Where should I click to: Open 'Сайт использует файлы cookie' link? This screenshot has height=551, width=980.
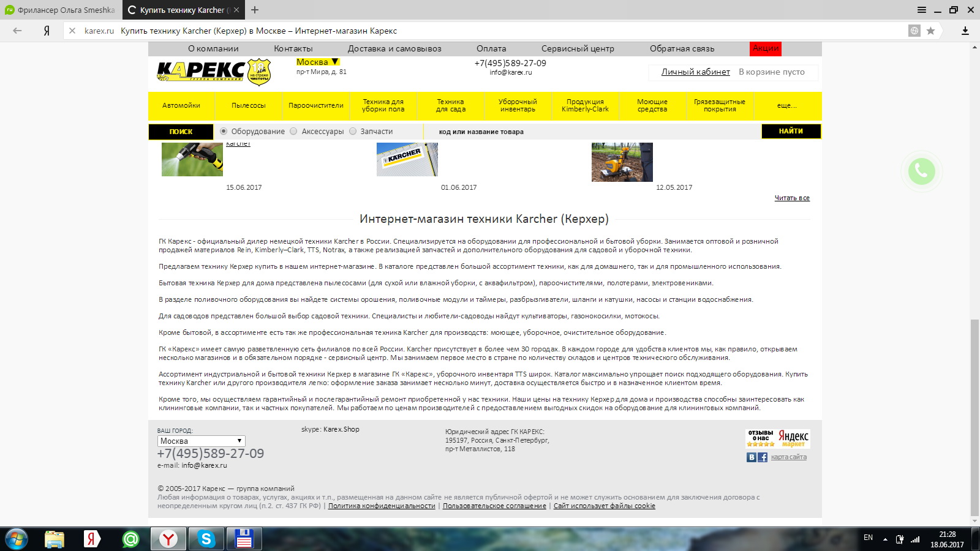605,506
